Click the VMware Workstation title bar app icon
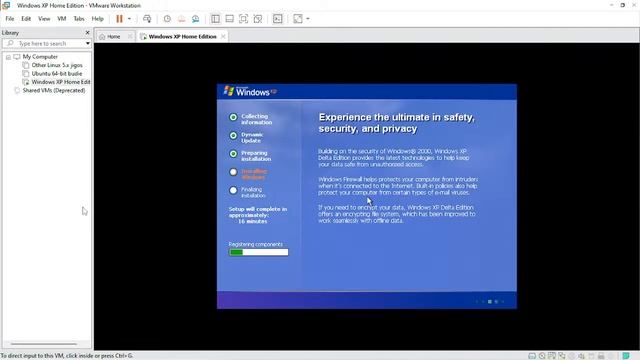 tap(6, 5)
